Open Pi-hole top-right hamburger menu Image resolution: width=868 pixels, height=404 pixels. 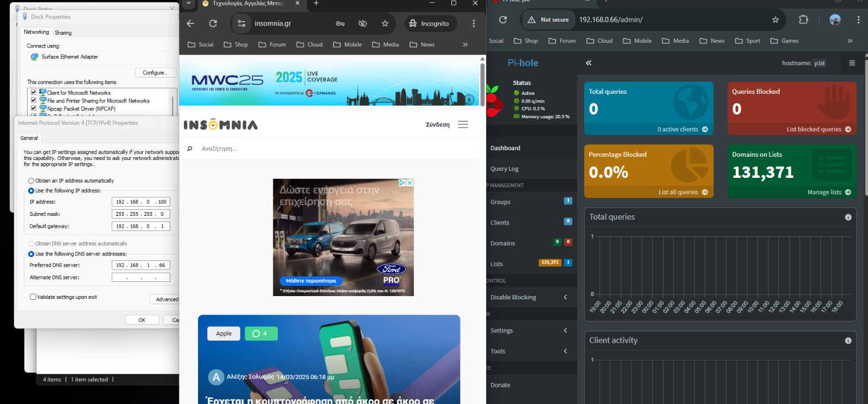[852, 63]
